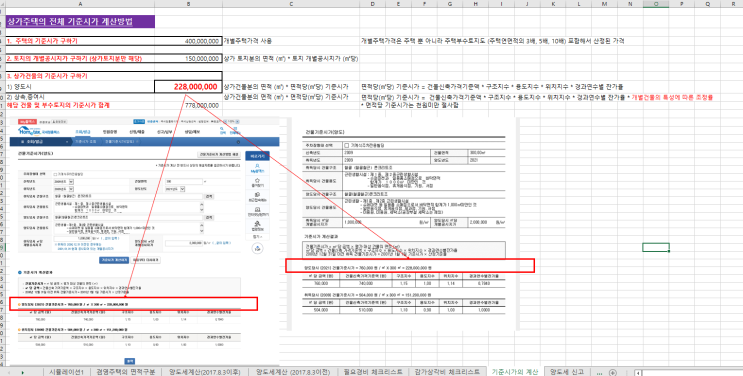The image size is (743, 376).
Task: Click the active 기준시가의 계산 sheet tab
Action: pyautogui.click(x=516, y=372)
